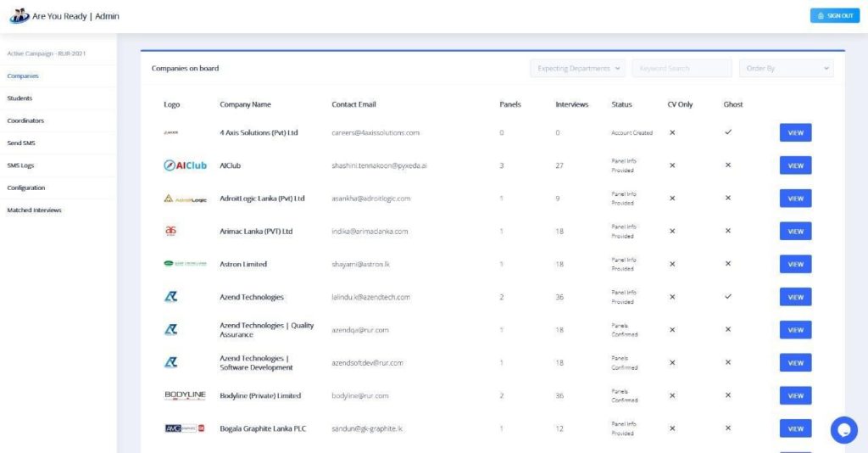
Task: Select Matched Interviews in the sidebar
Action: 34,210
